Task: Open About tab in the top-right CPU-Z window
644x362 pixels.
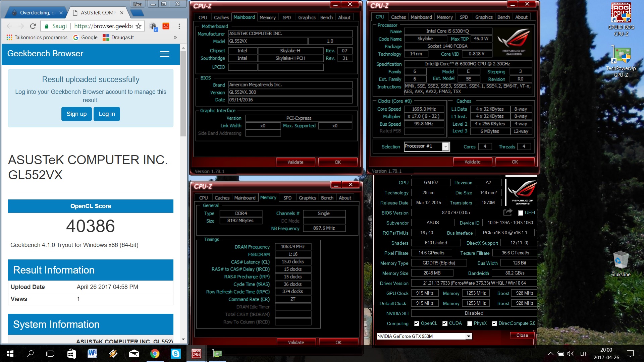Action: click(x=521, y=17)
